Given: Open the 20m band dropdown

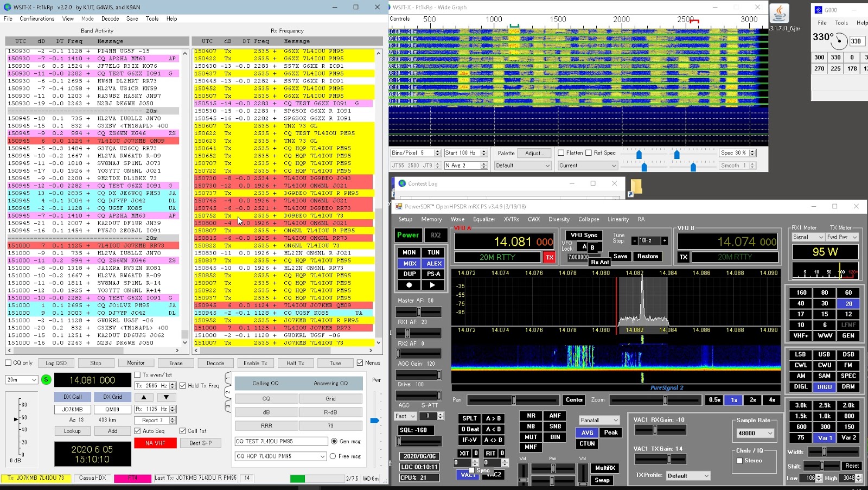Looking at the screenshot, I should [22, 380].
